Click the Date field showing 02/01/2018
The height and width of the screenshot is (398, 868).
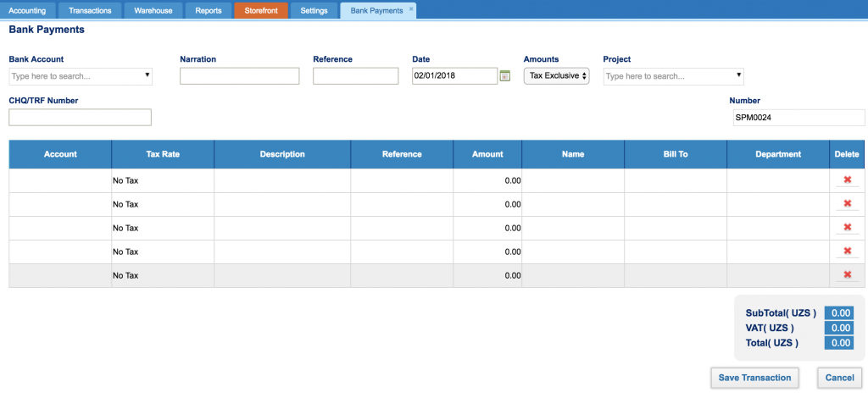tap(454, 76)
